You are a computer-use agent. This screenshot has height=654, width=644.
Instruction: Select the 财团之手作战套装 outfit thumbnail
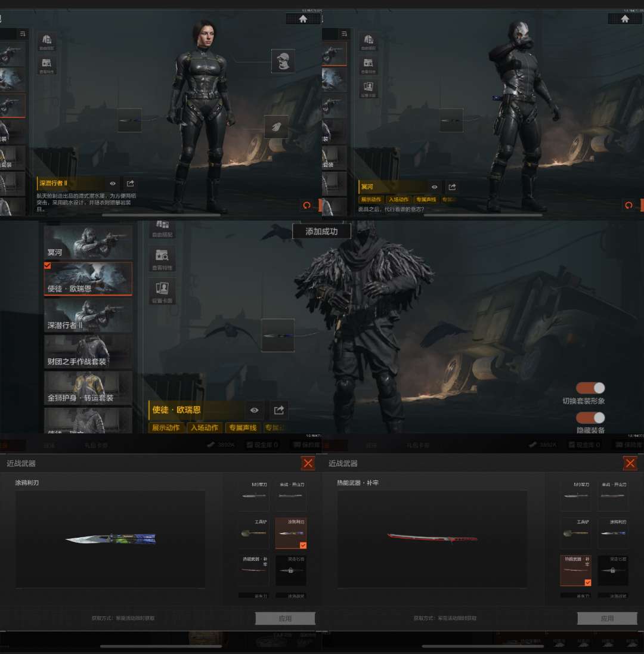pos(88,352)
